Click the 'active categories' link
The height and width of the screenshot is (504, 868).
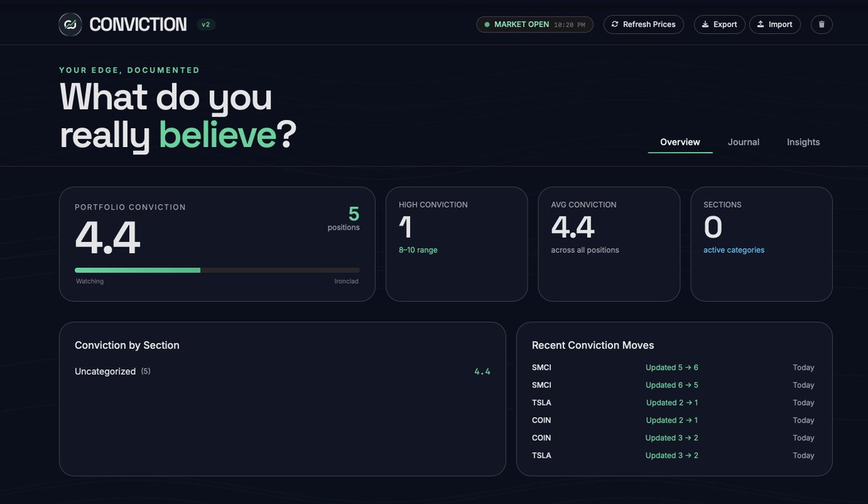(x=733, y=250)
